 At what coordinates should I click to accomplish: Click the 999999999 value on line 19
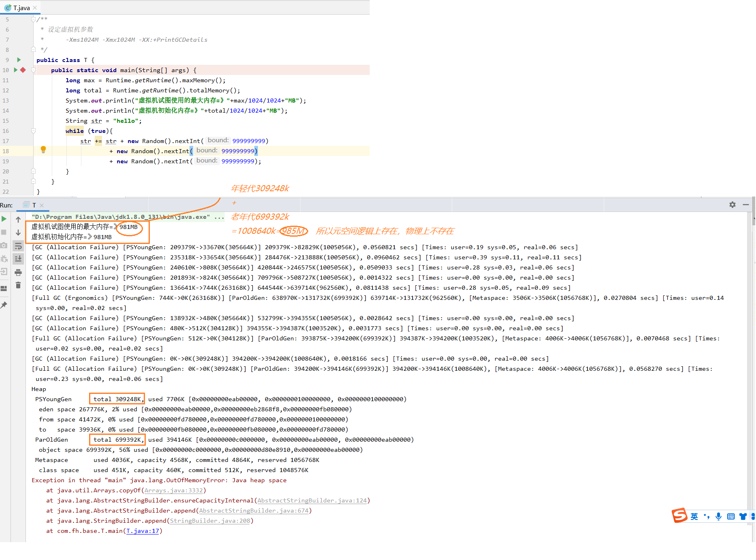click(238, 161)
